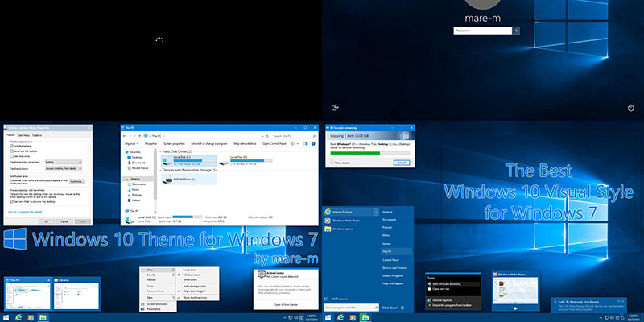This screenshot has height=322, width=644.
Task: Expand More details in copy dialog
Action: 341,163
